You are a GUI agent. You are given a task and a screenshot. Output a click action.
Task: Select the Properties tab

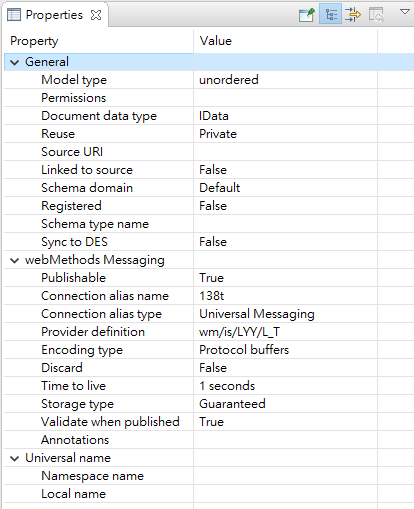[54, 15]
